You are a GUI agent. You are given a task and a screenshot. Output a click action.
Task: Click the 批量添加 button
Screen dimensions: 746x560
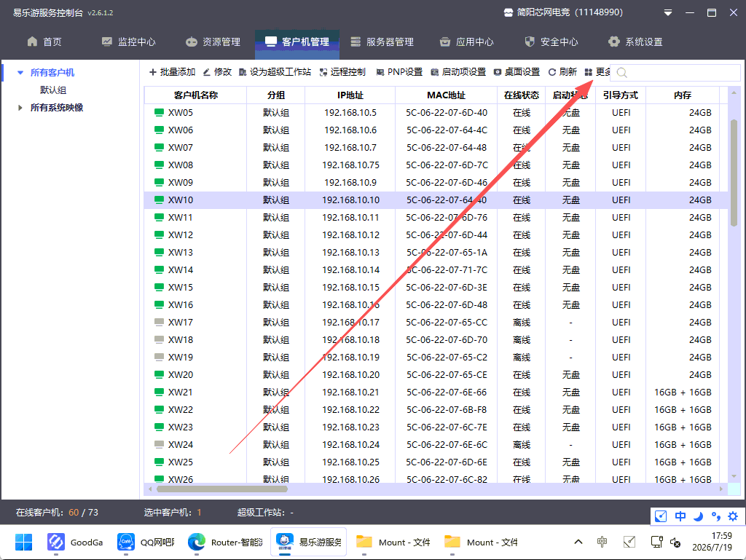pos(172,72)
